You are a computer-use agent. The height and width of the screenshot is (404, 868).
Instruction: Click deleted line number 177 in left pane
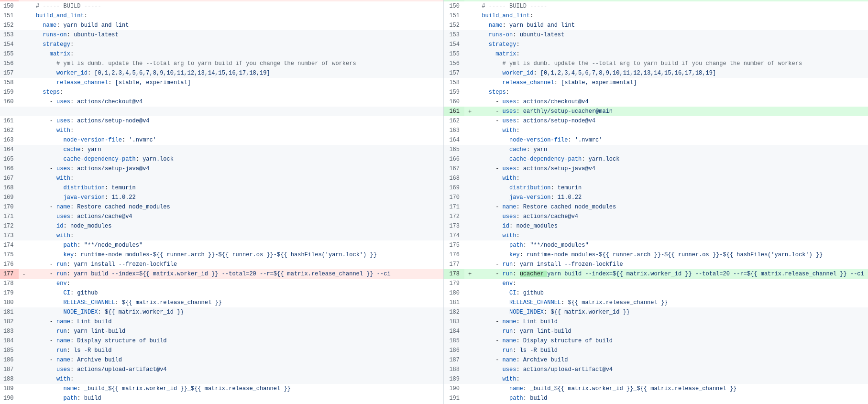point(9,273)
